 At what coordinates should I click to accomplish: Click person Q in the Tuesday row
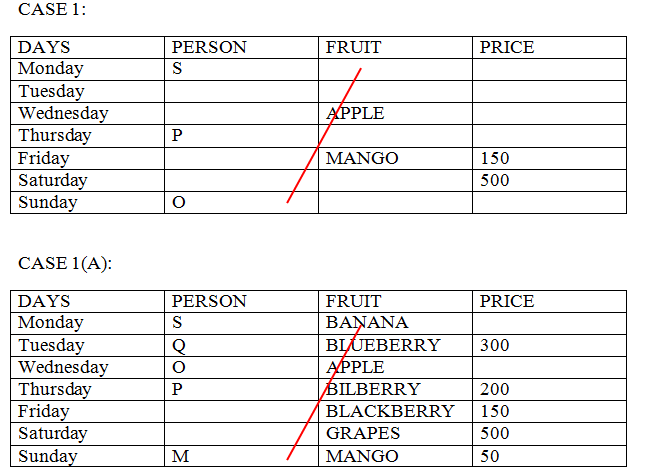178,345
